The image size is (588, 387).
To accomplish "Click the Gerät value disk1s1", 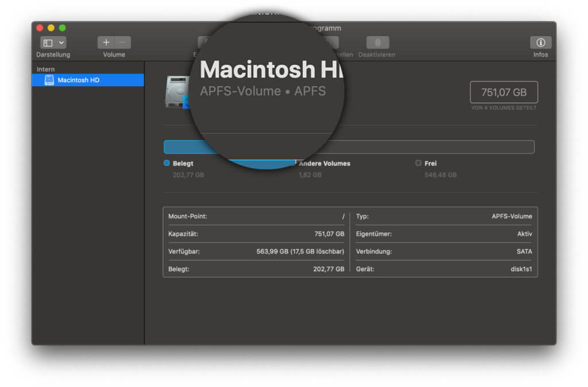I will click(x=521, y=269).
